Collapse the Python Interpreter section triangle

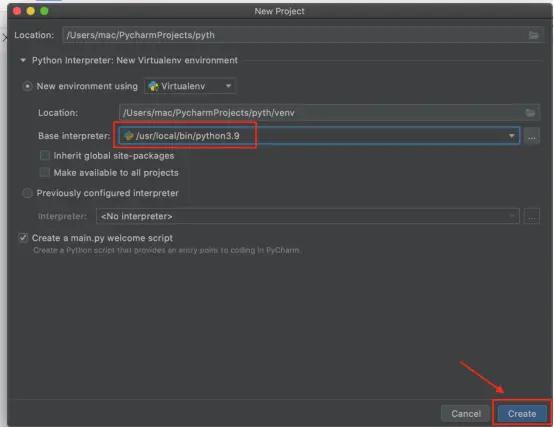click(23, 60)
